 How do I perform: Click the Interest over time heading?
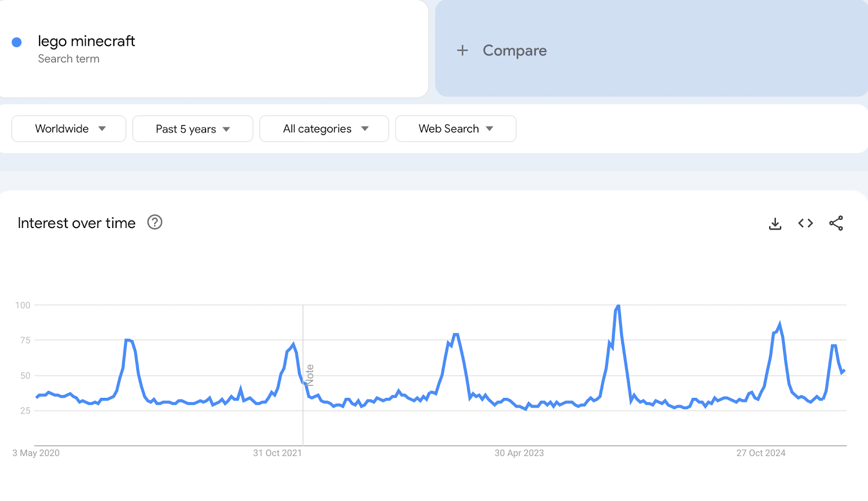(76, 223)
